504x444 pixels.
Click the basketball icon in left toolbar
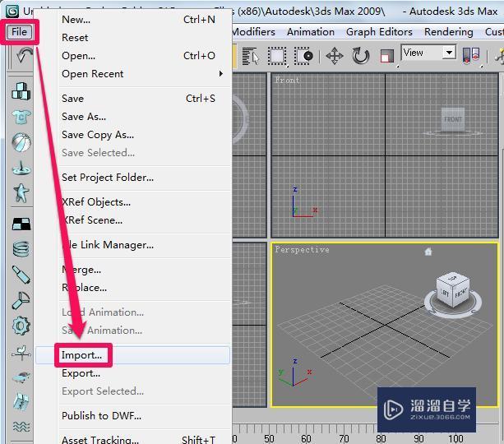point(21,142)
